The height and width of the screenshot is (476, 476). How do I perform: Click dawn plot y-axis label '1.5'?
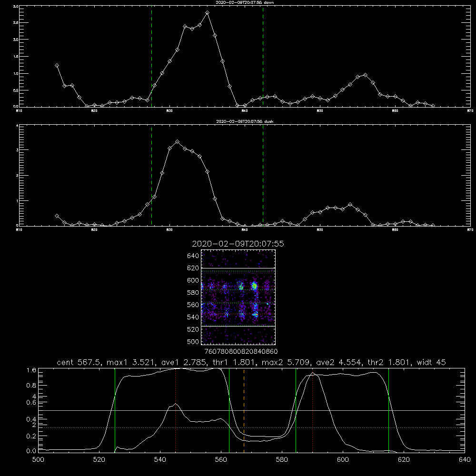point(16,57)
